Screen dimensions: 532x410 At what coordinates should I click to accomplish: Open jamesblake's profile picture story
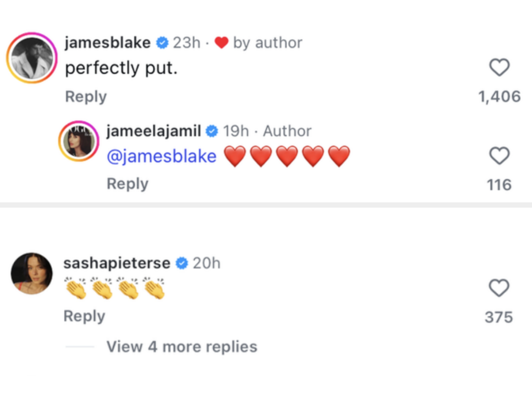pos(32,58)
